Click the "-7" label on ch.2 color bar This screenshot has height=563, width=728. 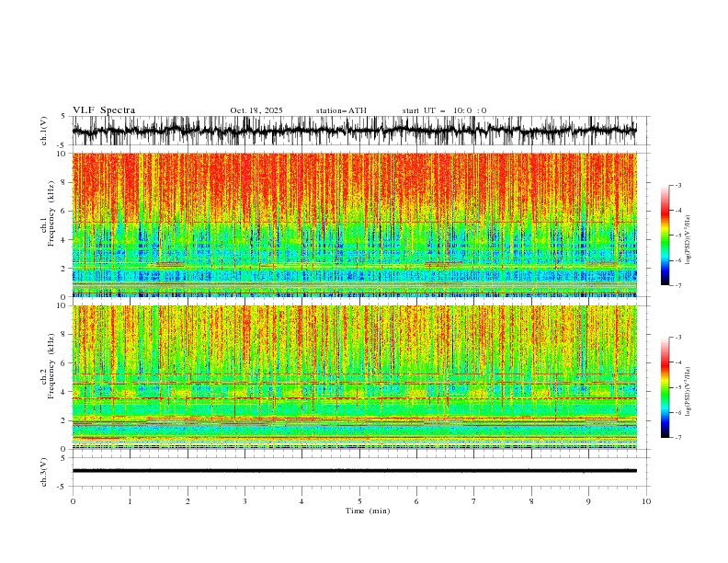tap(677, 437)
